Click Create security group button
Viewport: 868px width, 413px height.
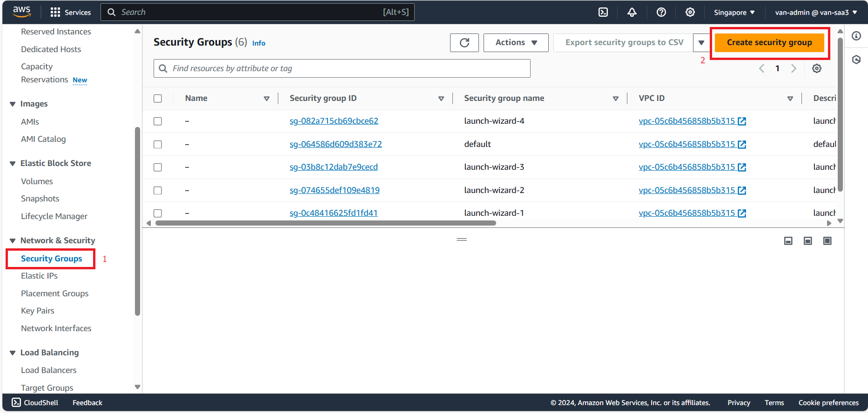pos(769,43)
